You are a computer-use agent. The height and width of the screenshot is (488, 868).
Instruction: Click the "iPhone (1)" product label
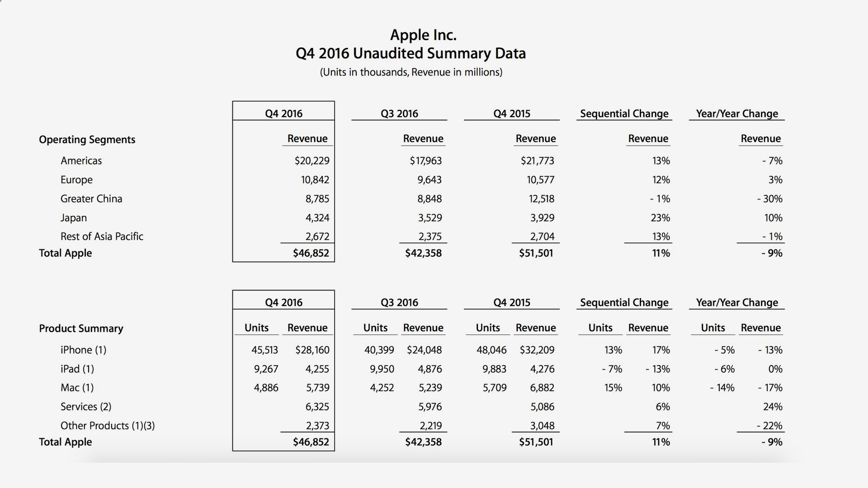click(83, 350)
